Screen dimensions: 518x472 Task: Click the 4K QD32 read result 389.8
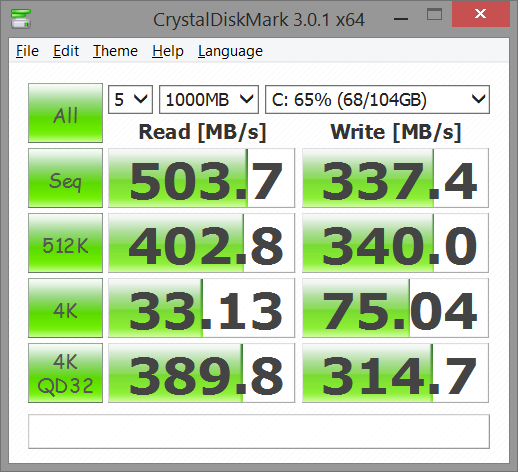[201, 373]
